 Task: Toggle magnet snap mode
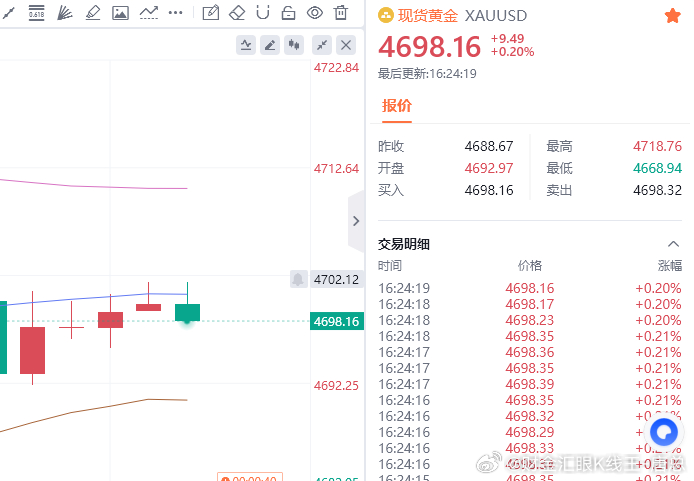coord(263,13)
